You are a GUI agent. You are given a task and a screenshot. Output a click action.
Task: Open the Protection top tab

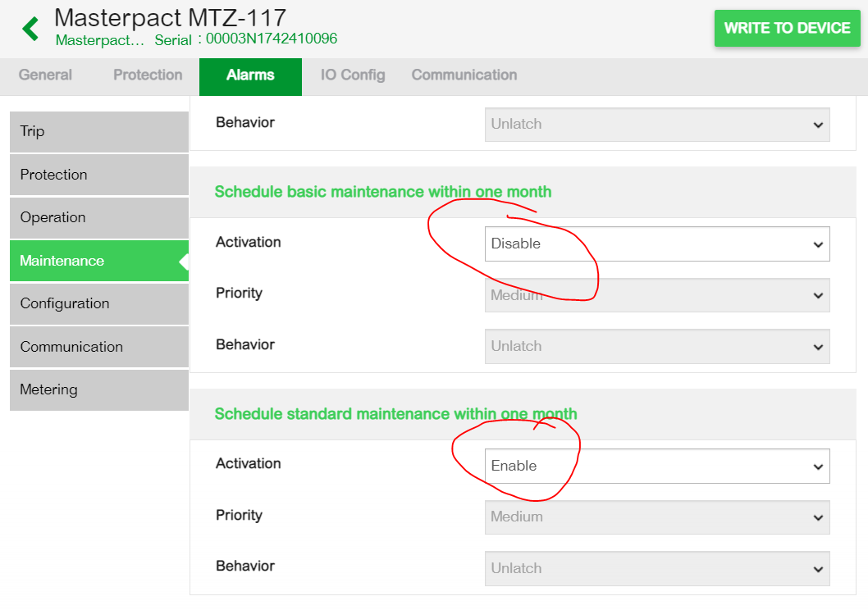pyautogui.click(x=148, y=75)
